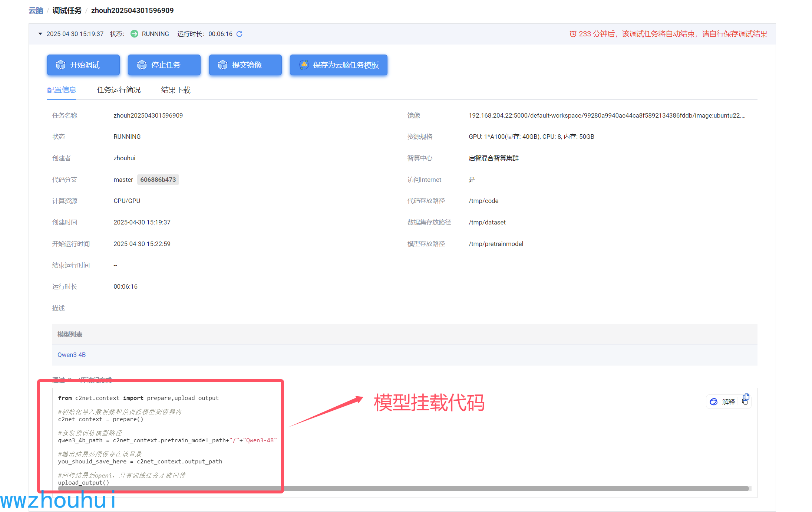Screen dimensions: 812x512
Task: Click the 开始调试 button
Action: (83, 65)
